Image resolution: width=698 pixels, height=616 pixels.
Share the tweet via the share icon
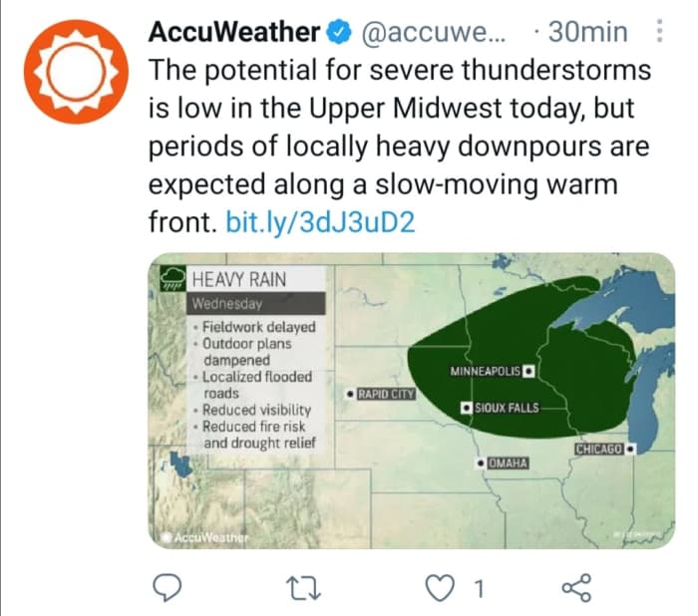(x=577, y=588)
